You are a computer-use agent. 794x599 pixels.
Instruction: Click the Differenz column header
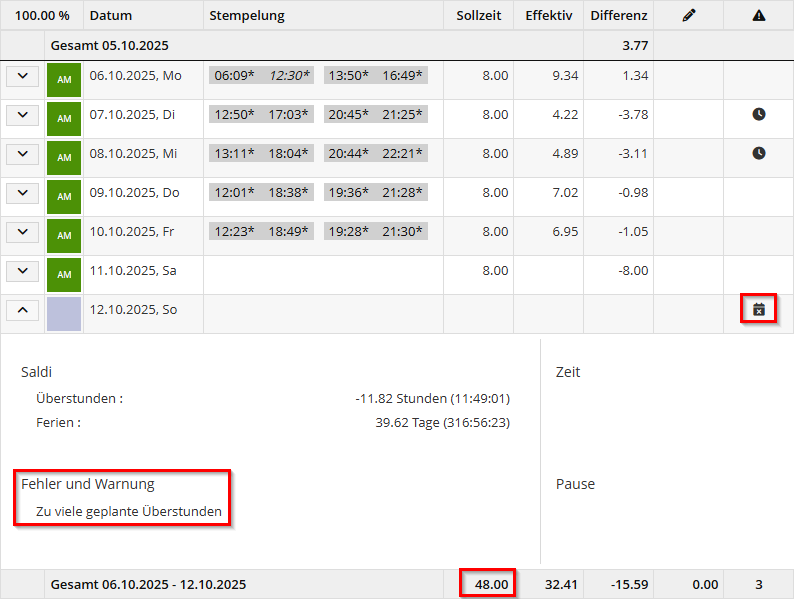click(x=618, y=16)
